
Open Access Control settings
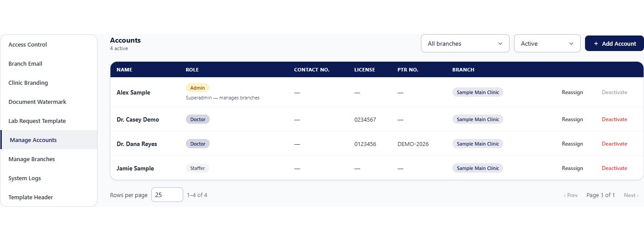[49, 44]
